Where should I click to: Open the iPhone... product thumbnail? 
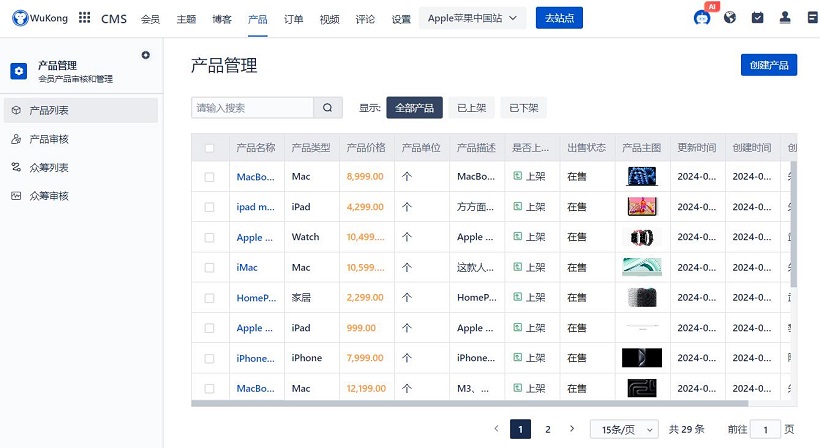click(642, 358)
